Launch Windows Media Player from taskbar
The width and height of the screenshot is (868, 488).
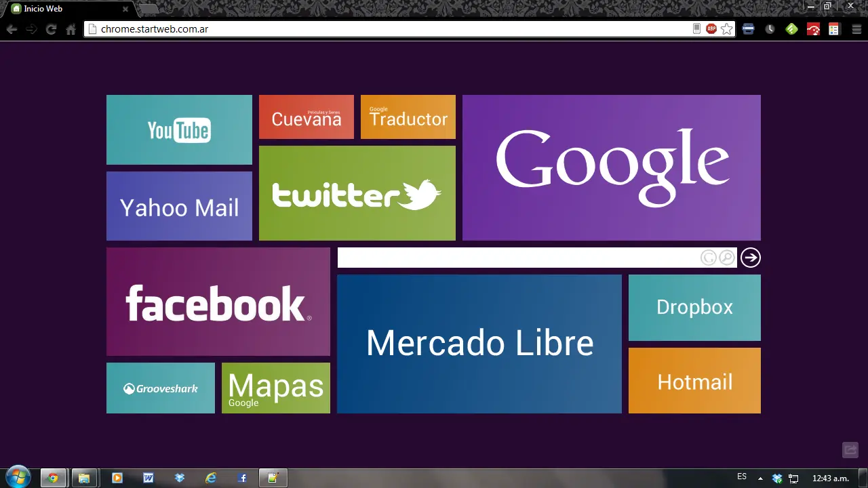(x=117, y=478)
